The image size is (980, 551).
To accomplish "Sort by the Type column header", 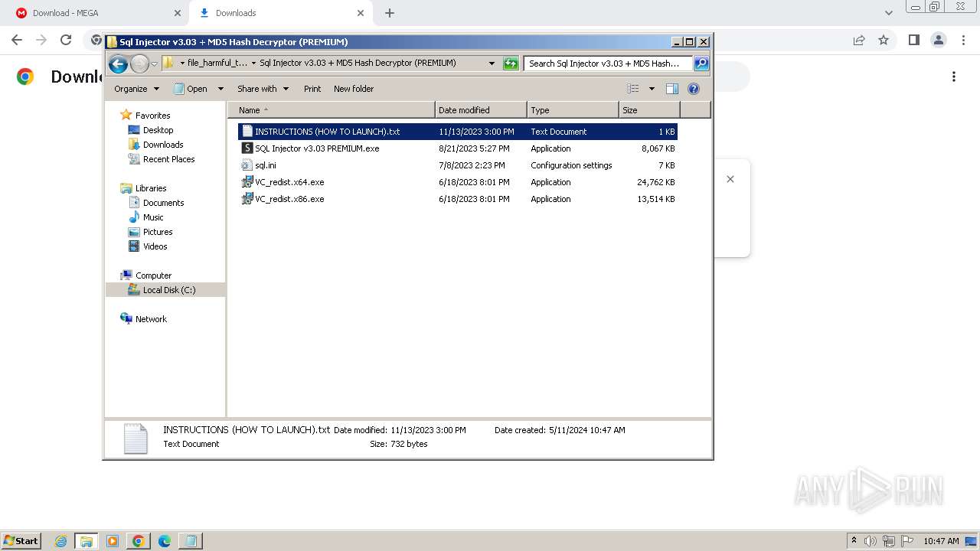I will tap(573, 110).
